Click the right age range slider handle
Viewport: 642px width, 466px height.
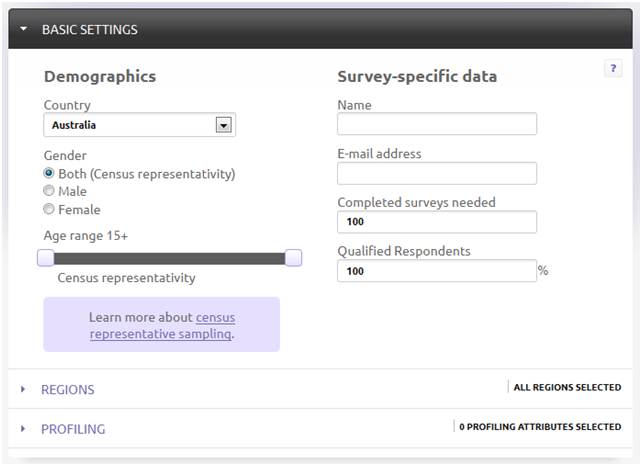293,258
